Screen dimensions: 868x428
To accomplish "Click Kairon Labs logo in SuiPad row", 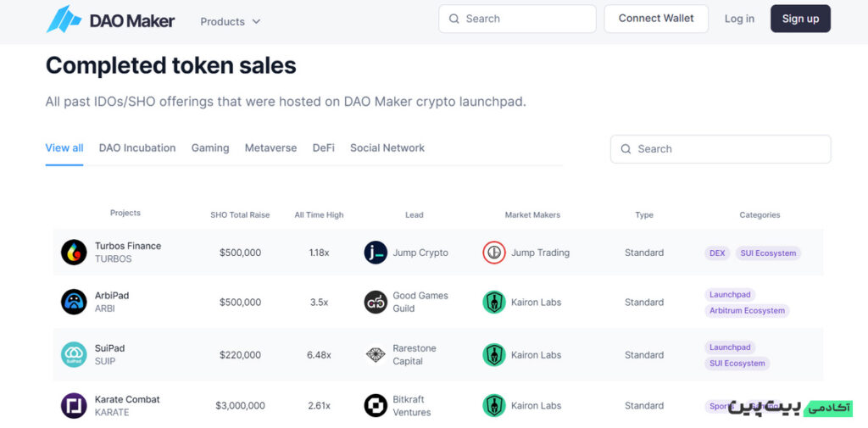I will pyautogui.click(x=494, y=354).
